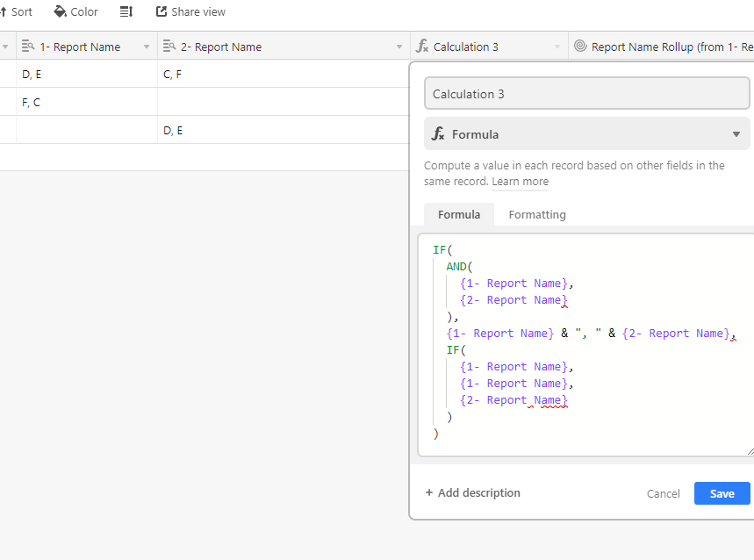This screenshot has height=560, width=754.
Task: Switch to the Formula tab
Action: [x=459, y=214]
